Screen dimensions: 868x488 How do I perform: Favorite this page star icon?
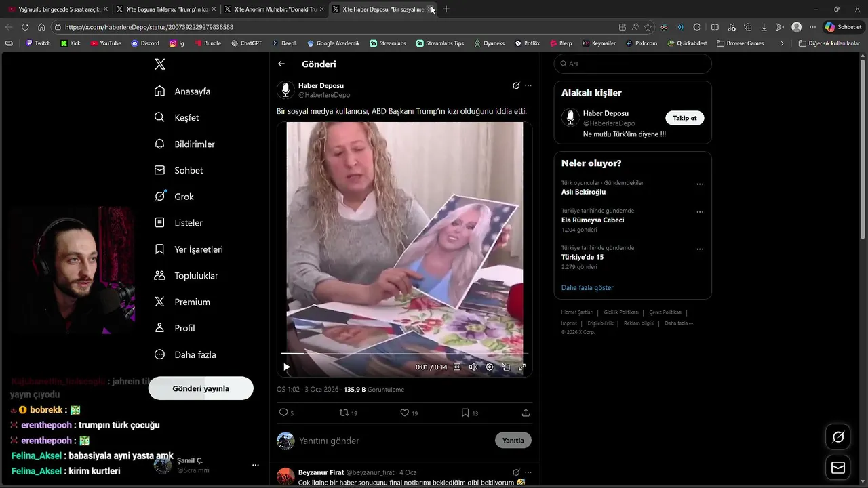648,27
